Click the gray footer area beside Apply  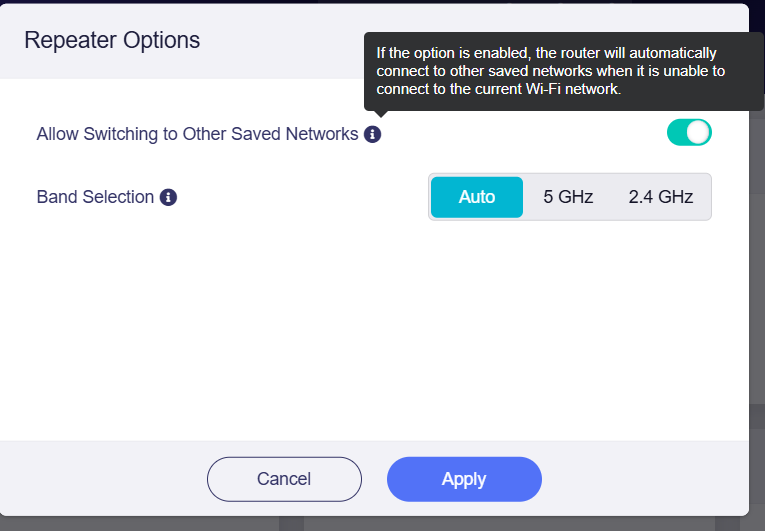click(x=644, y=479)
